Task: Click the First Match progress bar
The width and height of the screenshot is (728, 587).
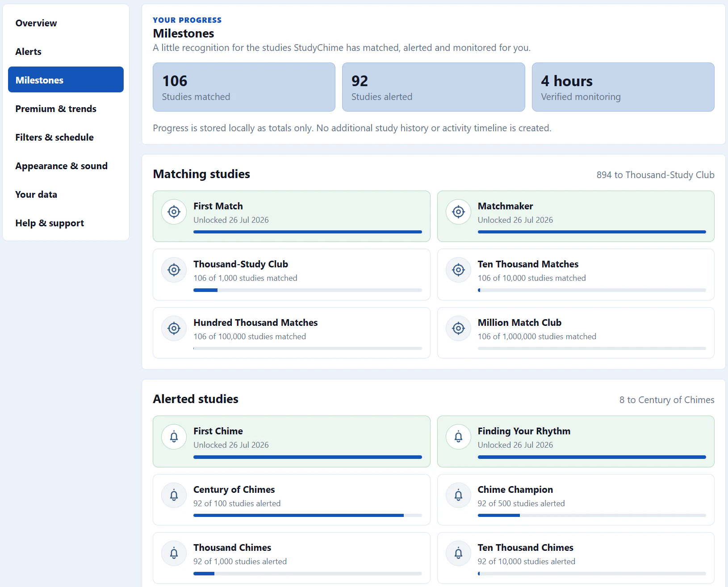Action: coord(308,232)
